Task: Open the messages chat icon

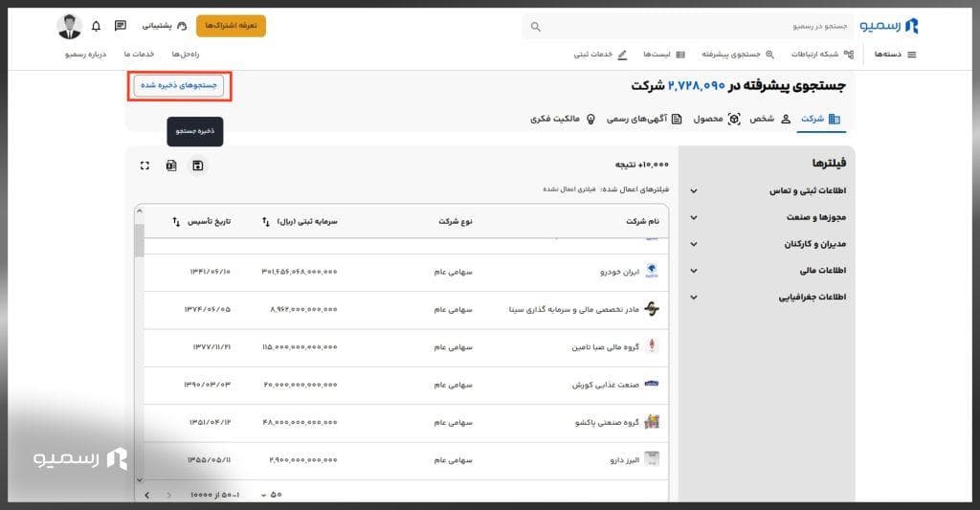Action: (x=121, y=26)
